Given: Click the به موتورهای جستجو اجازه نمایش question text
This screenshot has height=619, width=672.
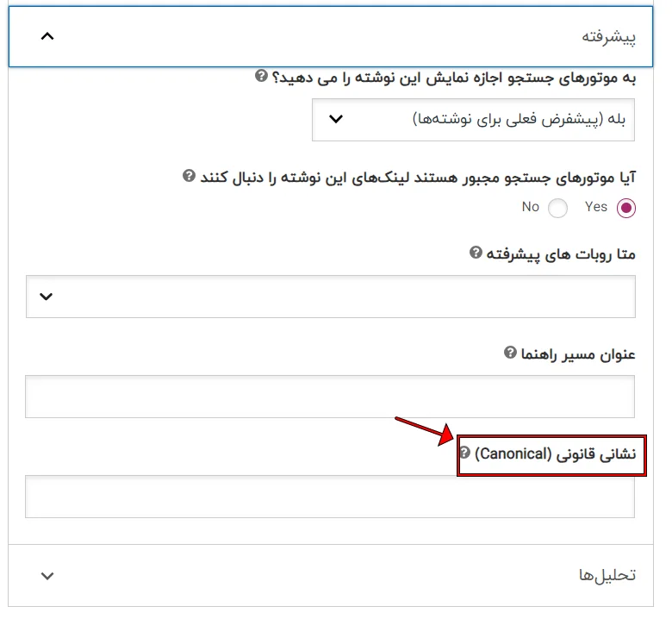Looking at the screenshot, I should (x=454, y=78).
